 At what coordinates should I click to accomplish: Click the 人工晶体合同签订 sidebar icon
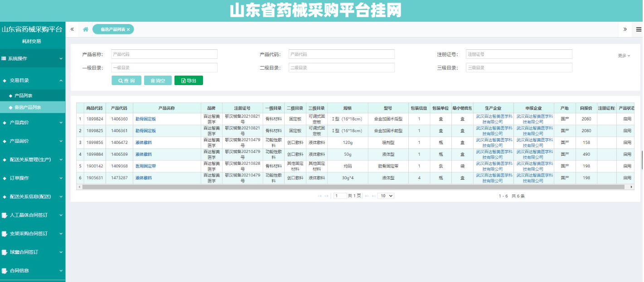point(5,215)
